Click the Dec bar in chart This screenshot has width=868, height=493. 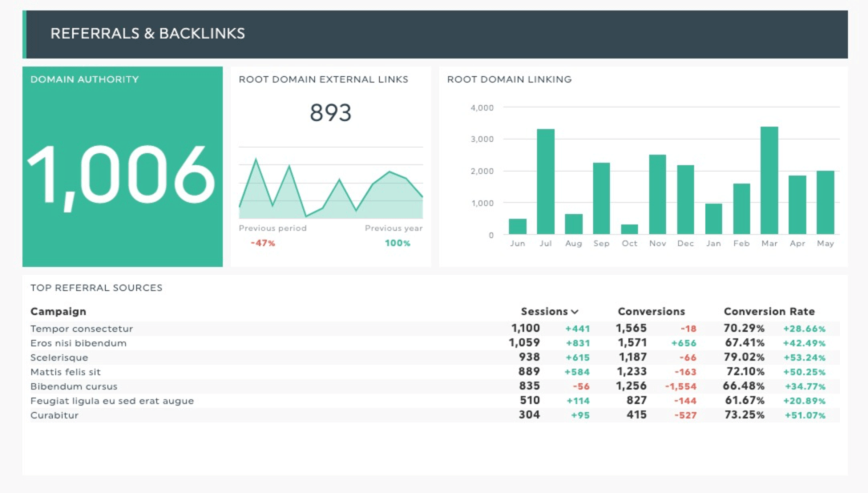tap(685, 200)
